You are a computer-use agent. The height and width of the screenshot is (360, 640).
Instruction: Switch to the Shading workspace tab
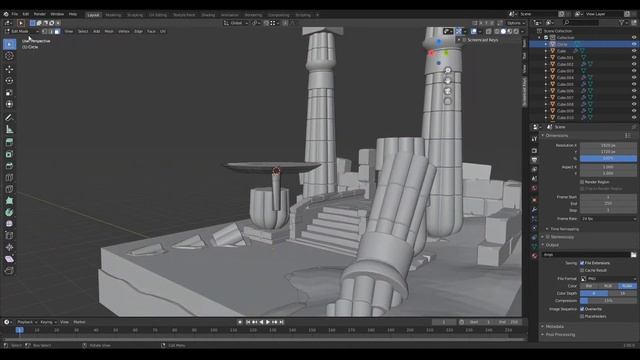pos(208,15)
